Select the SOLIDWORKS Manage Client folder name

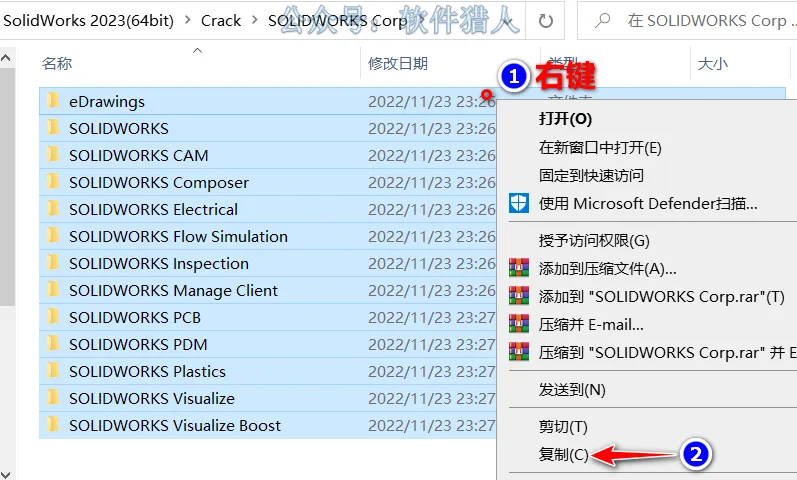tap(173, 290)
